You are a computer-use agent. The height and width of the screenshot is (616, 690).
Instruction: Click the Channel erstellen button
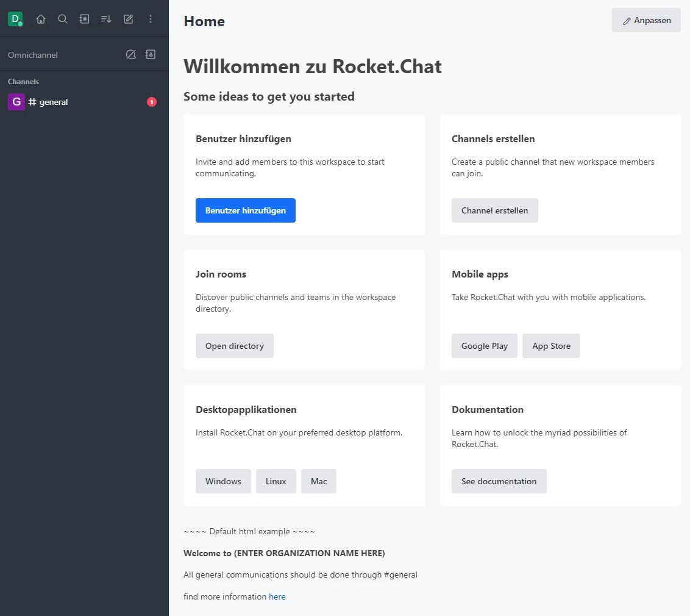(494, 210)
